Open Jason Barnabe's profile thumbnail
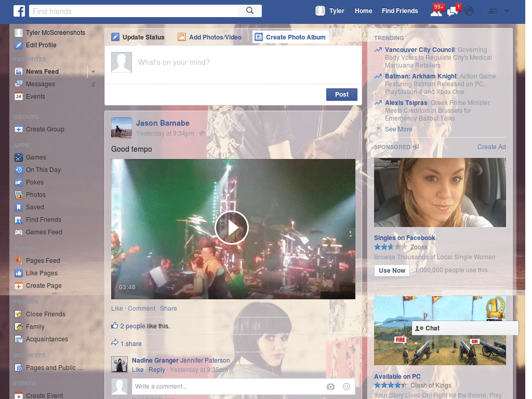 (x=122, y=128)
